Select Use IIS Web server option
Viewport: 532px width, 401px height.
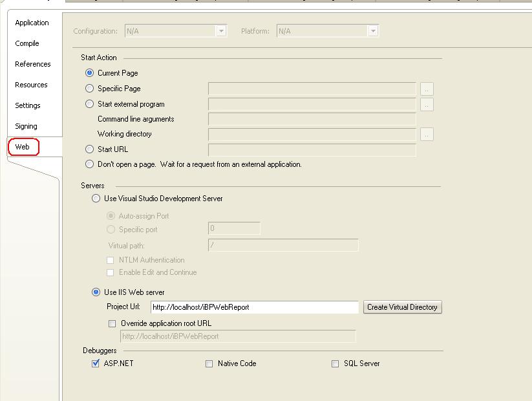[96, 292]
